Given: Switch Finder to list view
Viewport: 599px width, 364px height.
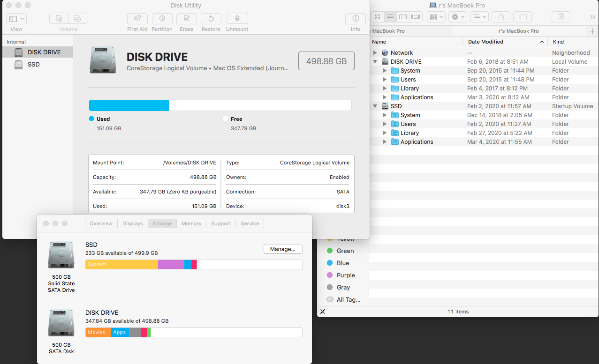Looking at the screenshot, I should [x=390, y=17].
